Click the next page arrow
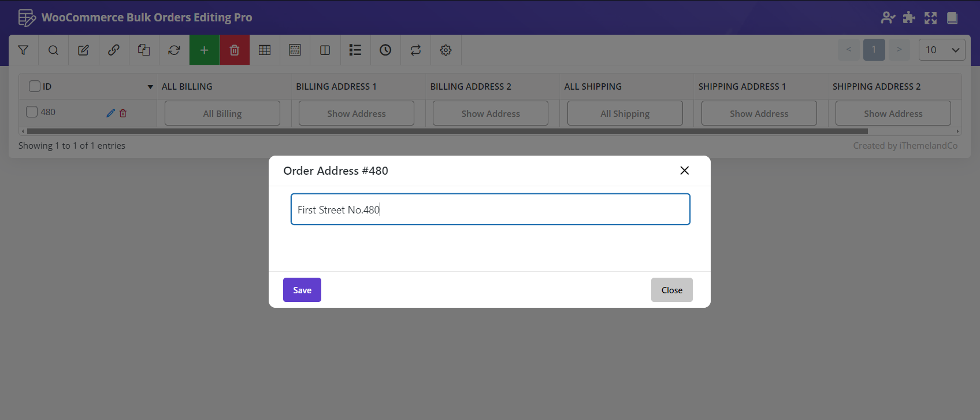 899,50
